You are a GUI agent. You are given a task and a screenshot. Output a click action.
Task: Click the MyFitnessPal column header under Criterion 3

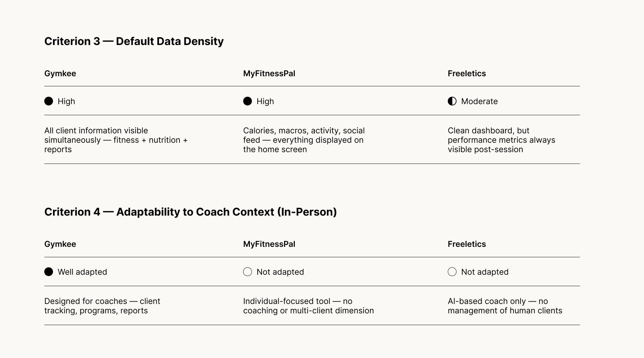click(x=269, y=74)
